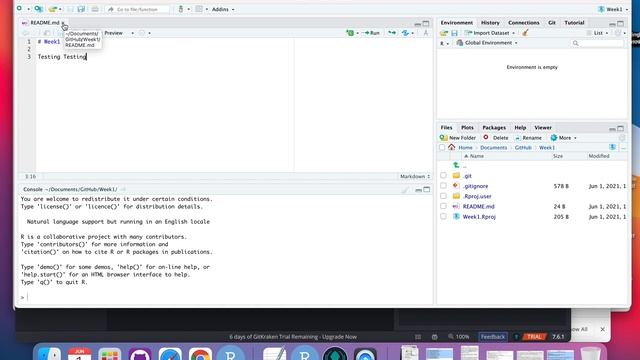The width and height of the screenshot is (640, 360).
Task: Click the Delete button in Files pane
Action: [496, 138]
